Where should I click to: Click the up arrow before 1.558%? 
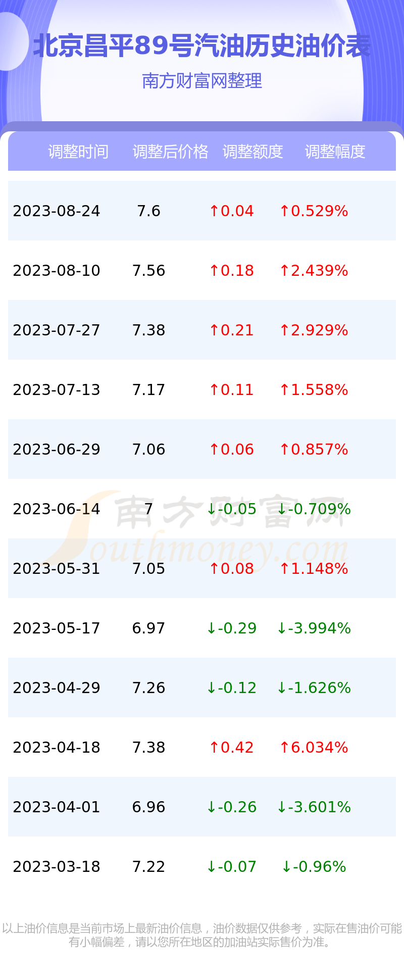coord(284,390)
